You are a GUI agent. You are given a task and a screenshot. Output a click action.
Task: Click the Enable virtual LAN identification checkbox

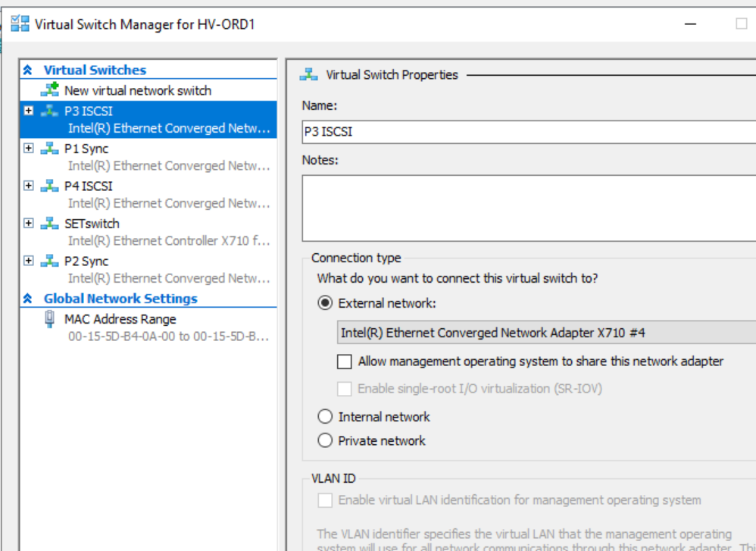(x=325, y=500)
